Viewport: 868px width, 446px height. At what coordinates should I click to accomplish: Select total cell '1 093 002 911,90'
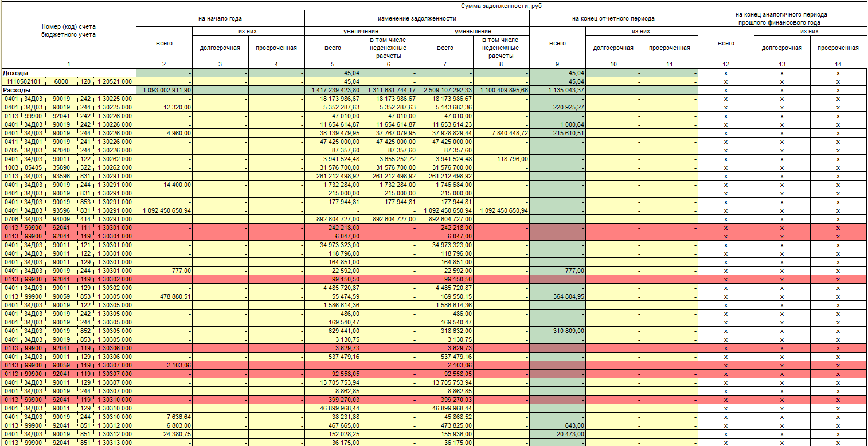(x=164, y=90)
